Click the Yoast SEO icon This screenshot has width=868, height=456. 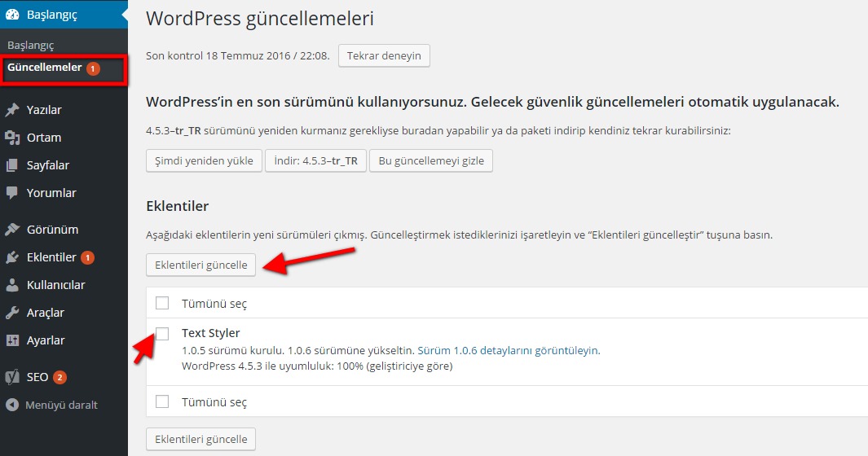click(12, 377)
